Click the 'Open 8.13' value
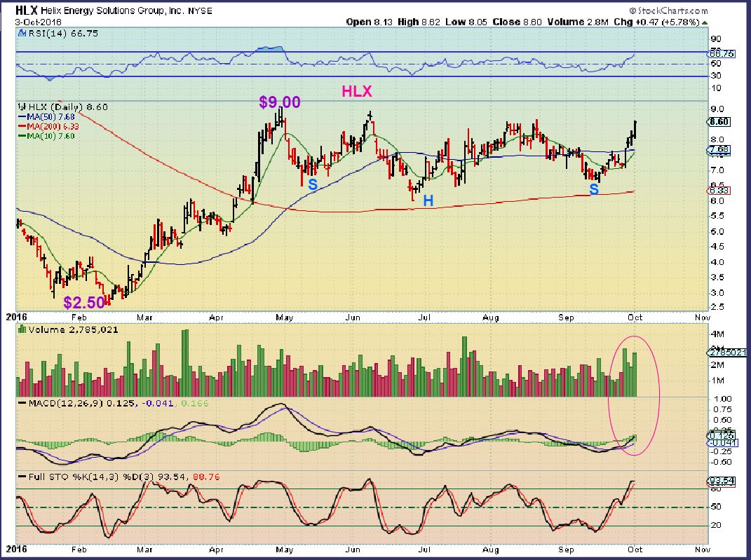This screenshot has width=751, height=560. [x=369, y=22]
